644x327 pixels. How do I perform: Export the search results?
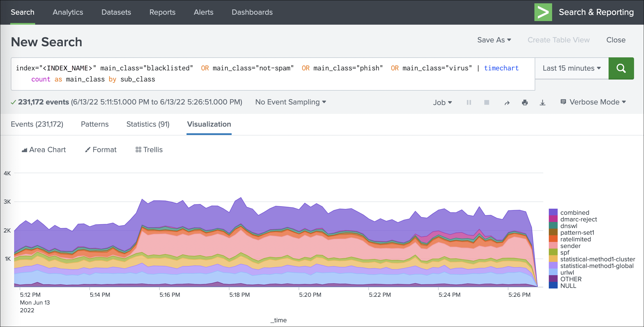click(x=542, y=102)
